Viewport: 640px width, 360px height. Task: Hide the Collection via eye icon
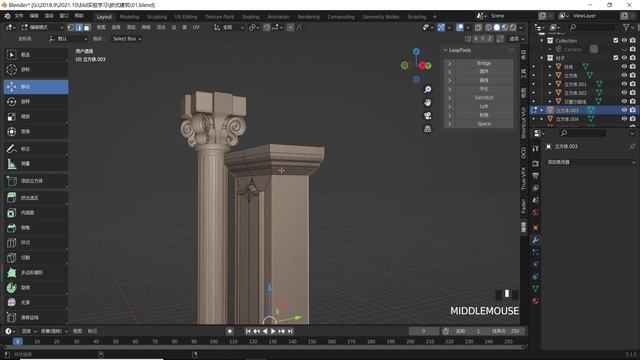(x=624, y=40)
